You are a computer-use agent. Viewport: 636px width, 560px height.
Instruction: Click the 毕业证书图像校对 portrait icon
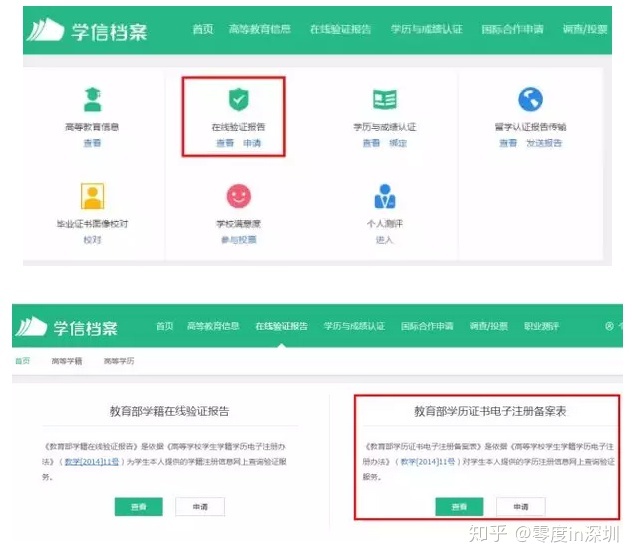point(92,196)
